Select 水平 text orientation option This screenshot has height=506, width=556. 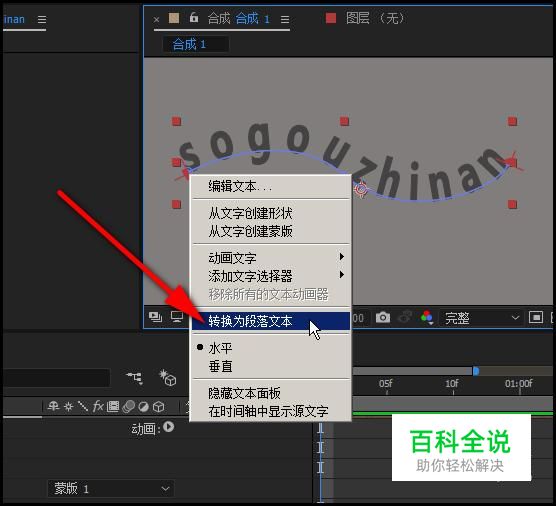pyautogui.click(x=271, y=348)
